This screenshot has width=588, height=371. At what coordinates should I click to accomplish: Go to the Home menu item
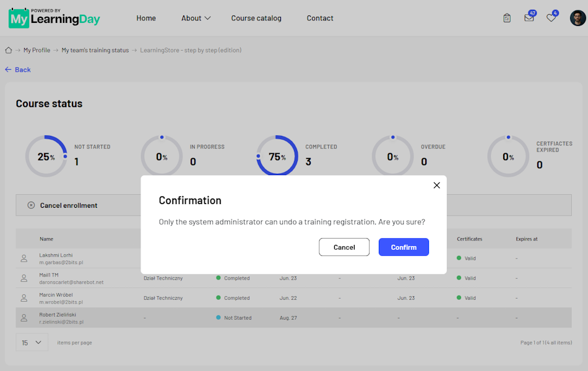[x=146, y=18]
